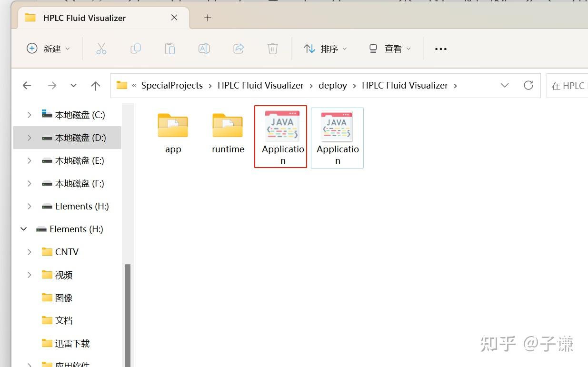Collapse the Elements (H:) drive tree

(x=23, y=229)
